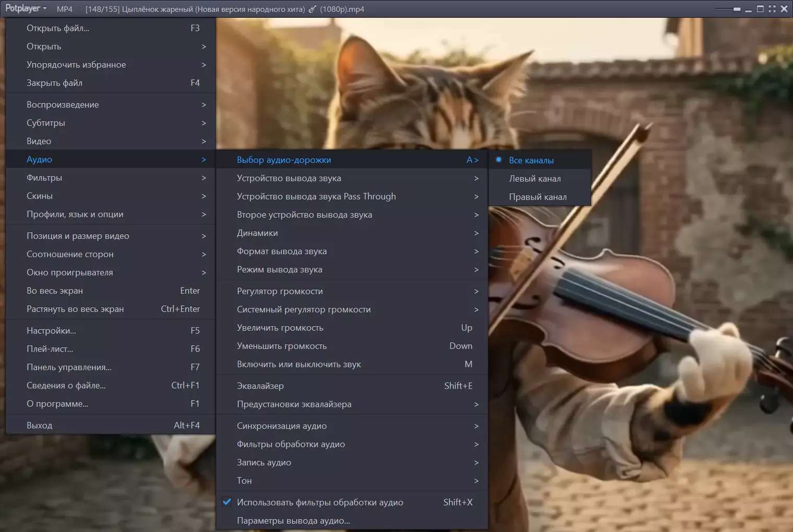This screenshot has height=532, width=793.
Task: Select 'Закрыть файл' from the menu
Action: click(111, 83)
